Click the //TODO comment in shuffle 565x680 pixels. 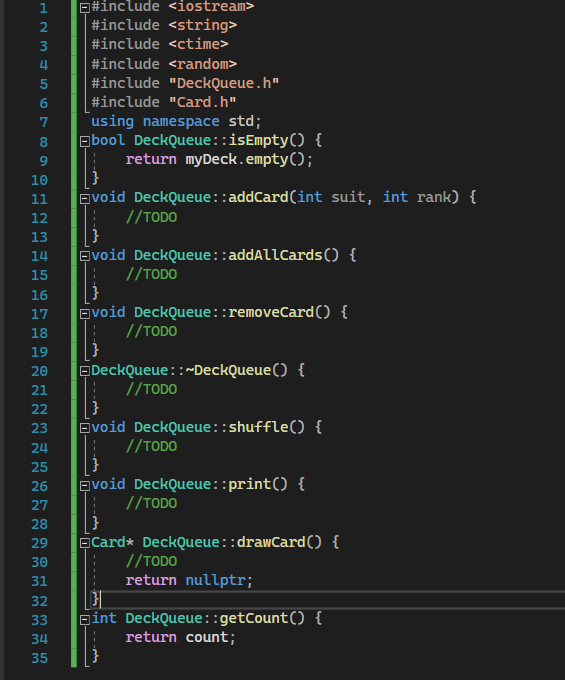pyautogui.click(x=151, y=447)
